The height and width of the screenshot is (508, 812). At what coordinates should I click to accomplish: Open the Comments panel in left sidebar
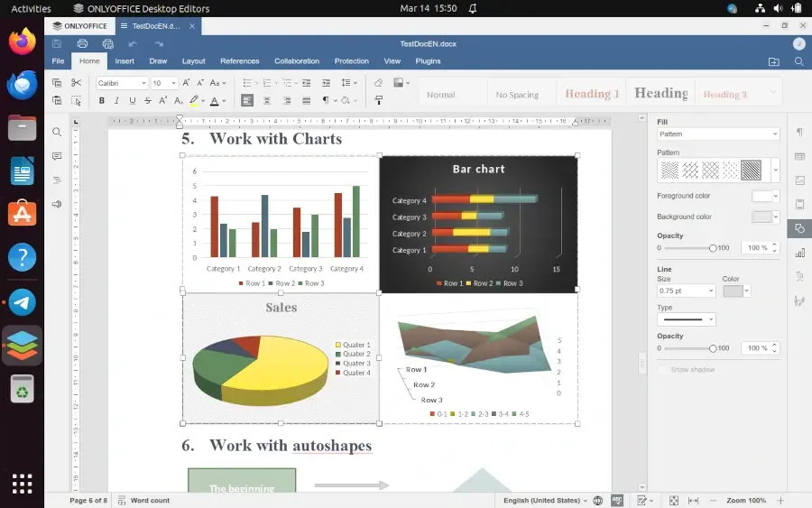click(57, 156)
